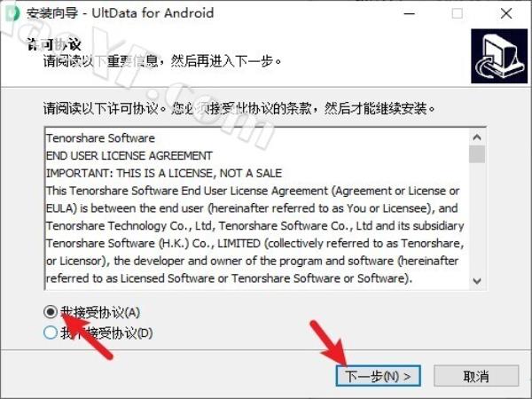Click the 许可协议 heading
The width and height of the screenshot is (532, 399).
[54, 44]
